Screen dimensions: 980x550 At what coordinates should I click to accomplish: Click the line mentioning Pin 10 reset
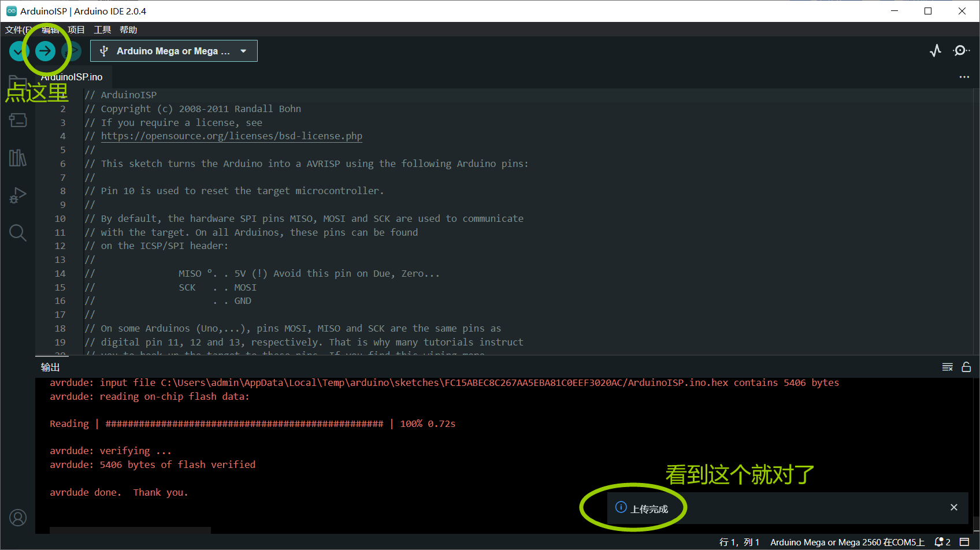(x=234, y=191)
